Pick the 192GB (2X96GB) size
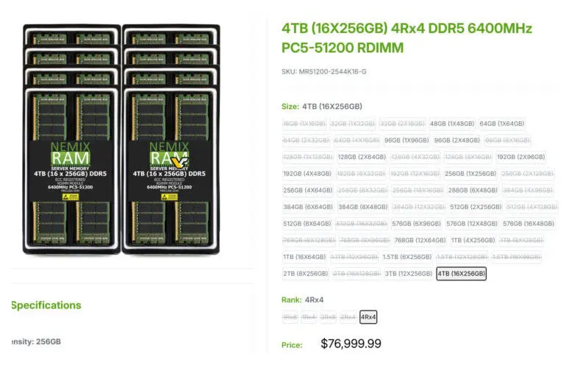 click(521, 157)
